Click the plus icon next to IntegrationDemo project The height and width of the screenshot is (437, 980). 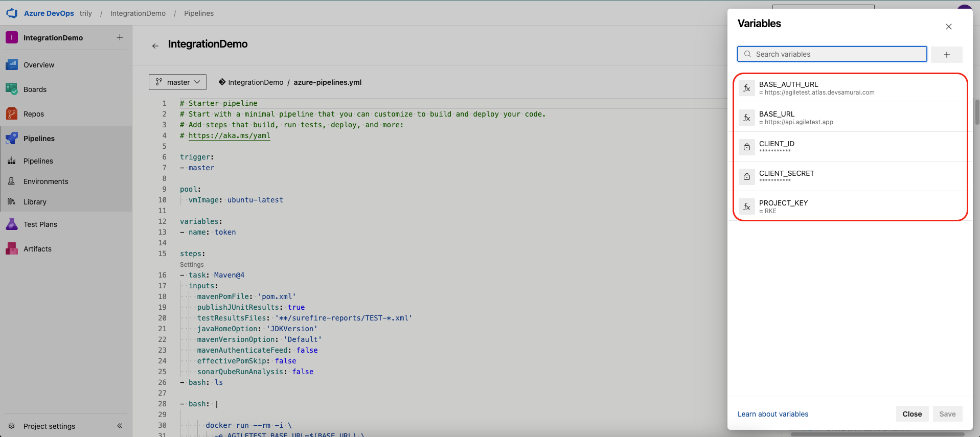120,37
